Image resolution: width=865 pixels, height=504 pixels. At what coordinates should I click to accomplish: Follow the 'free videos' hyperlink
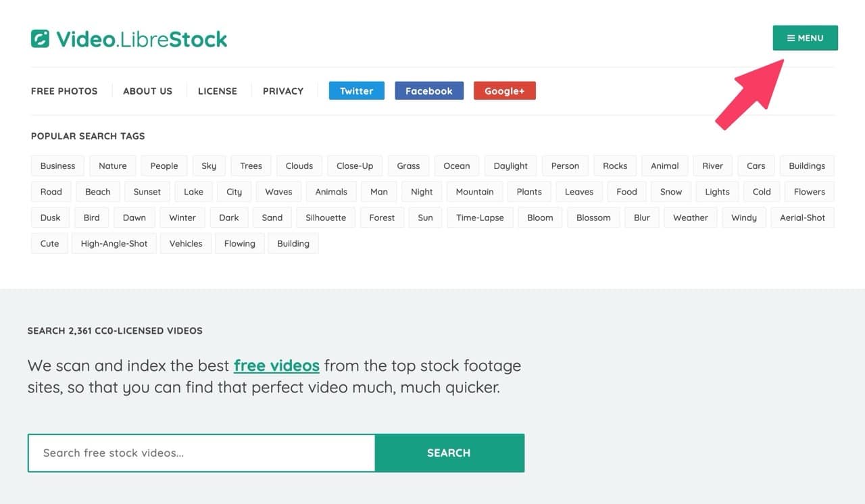tap(276, 366)
